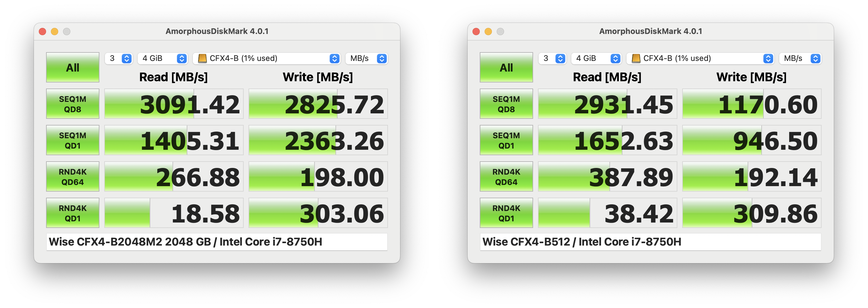Click the 2825.72 write result
Screen dimensions: 868x308
point(318,104)
